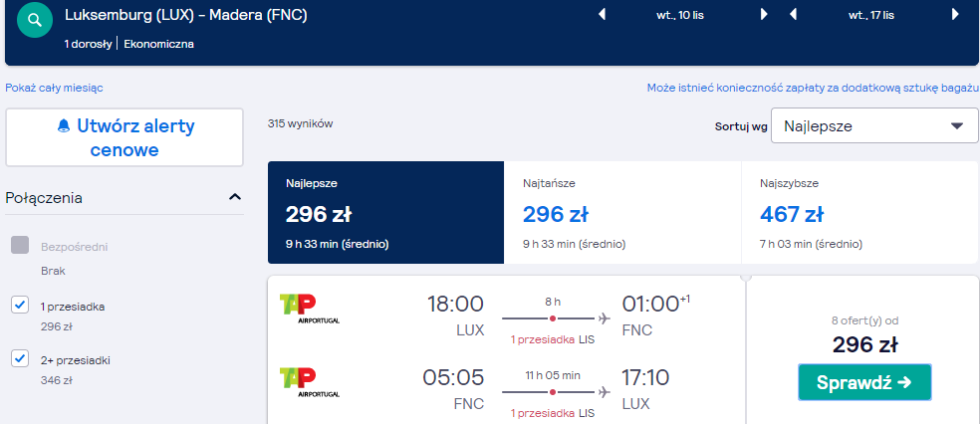Go to previous return date arrow
Viewport: 980px width, 424px height.
coord(793,14)
